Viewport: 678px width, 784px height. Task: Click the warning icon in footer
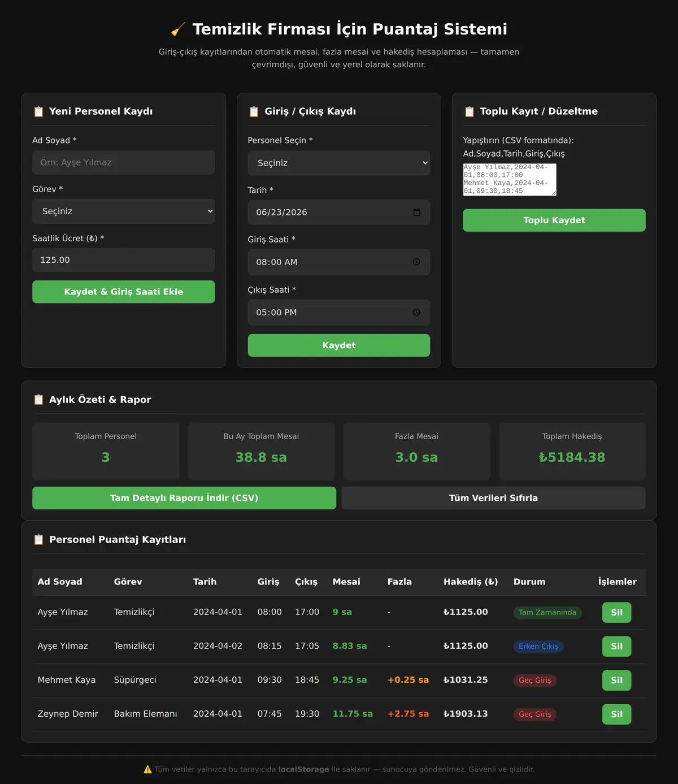pos(147,769)
